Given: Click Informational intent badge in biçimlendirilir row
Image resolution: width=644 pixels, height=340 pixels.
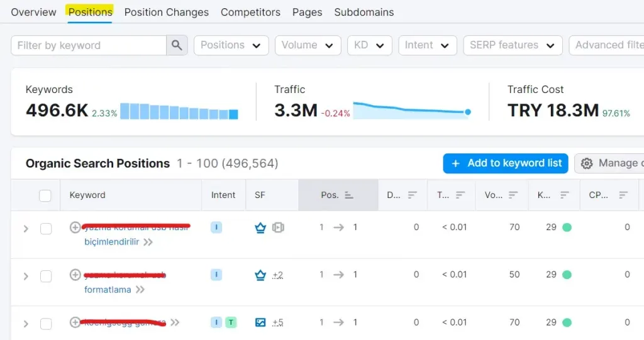Looking at the screenshot, I should click(216, 228).
